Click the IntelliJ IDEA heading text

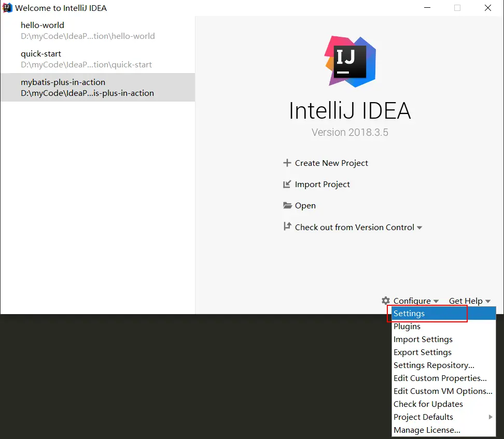(x=349, y=110)
